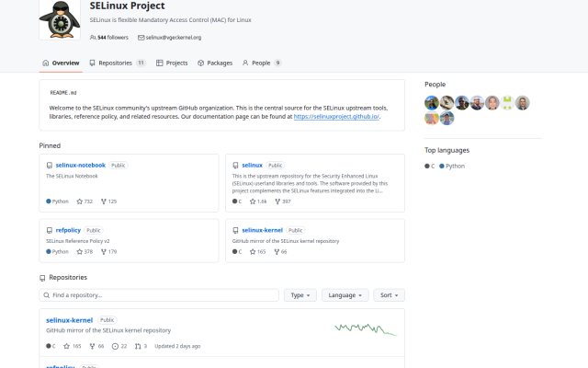
Task: Click the green identicon member avatar
Action: tap(507, 102)
